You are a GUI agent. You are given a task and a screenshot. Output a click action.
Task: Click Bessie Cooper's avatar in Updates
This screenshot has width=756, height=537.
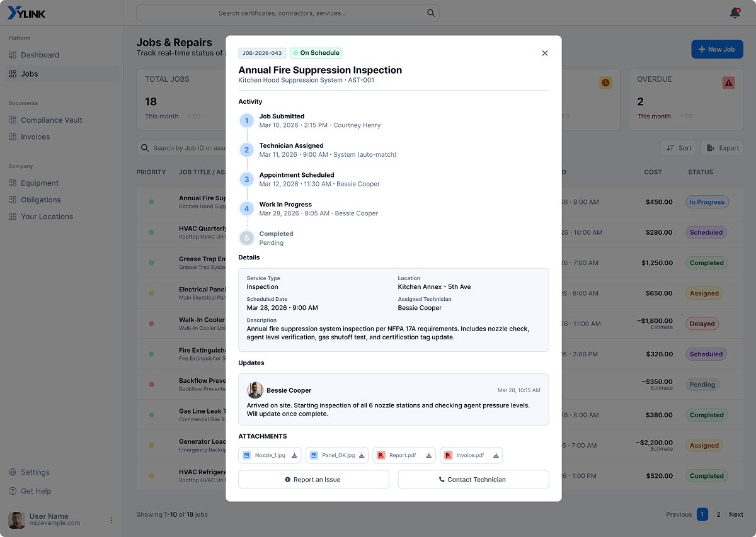point(255,390)
